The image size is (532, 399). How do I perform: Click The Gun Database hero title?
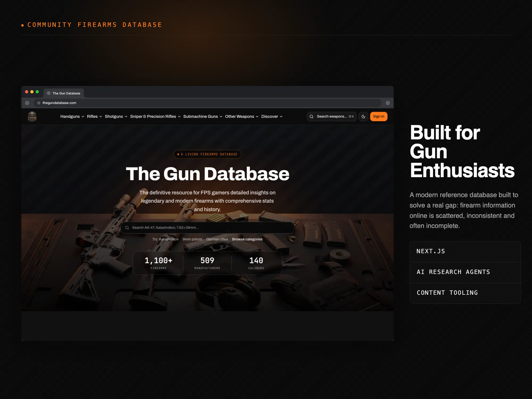207,174
